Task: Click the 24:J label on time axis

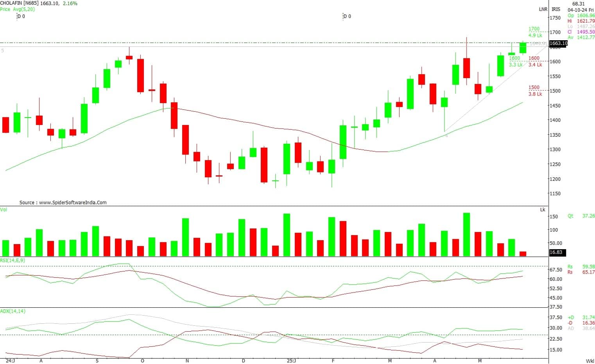Action: [10, 361]
